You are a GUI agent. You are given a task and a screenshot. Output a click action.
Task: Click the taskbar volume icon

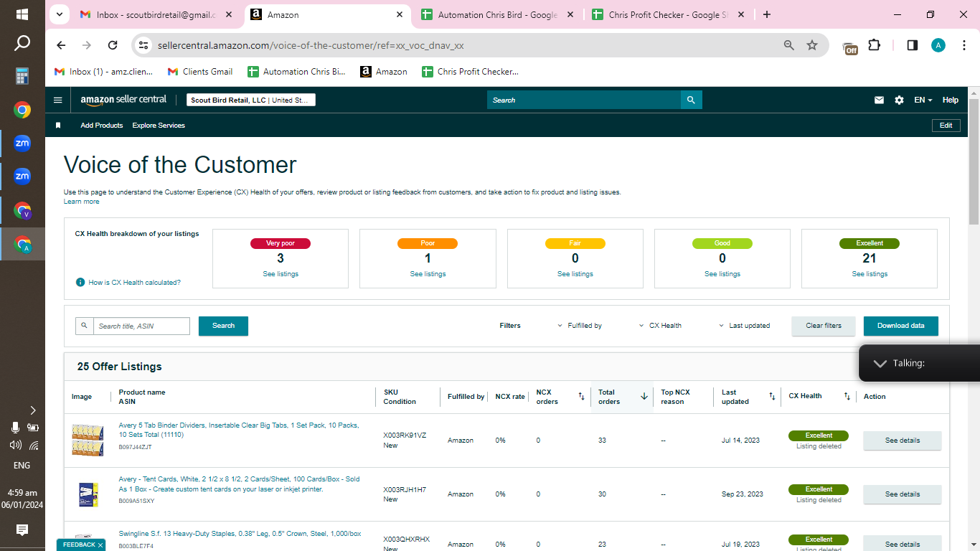15,445
